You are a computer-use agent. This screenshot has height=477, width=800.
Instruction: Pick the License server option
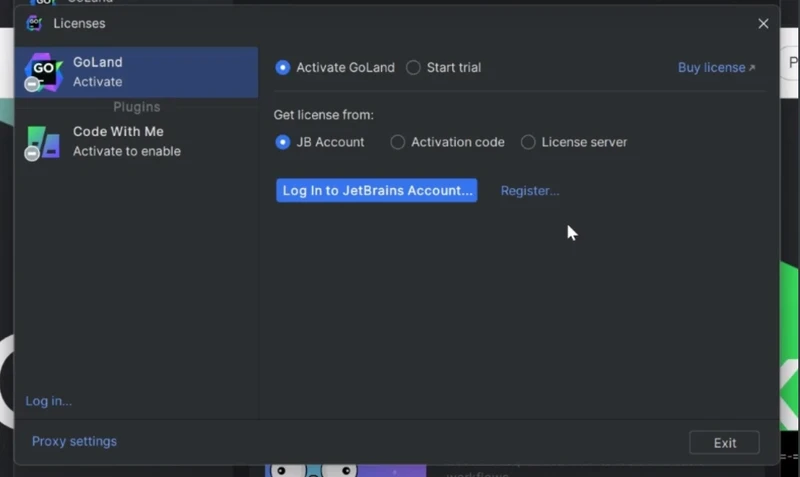[x=528, y=142]
